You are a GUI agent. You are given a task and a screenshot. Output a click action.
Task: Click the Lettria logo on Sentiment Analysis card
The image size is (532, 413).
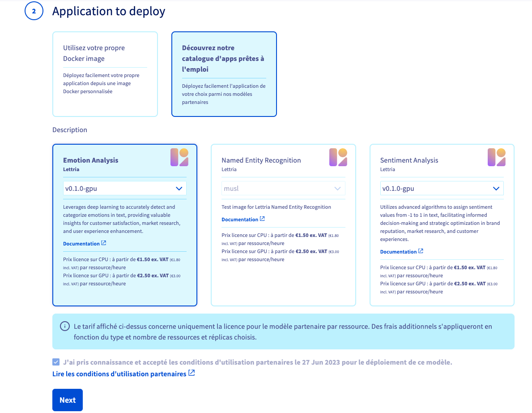click(497, 157)
